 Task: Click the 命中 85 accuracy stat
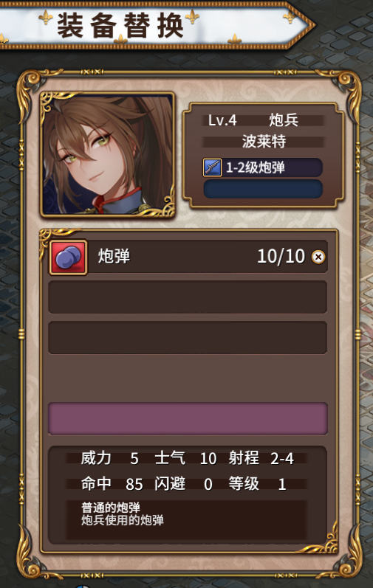click(x=112, y=484)
